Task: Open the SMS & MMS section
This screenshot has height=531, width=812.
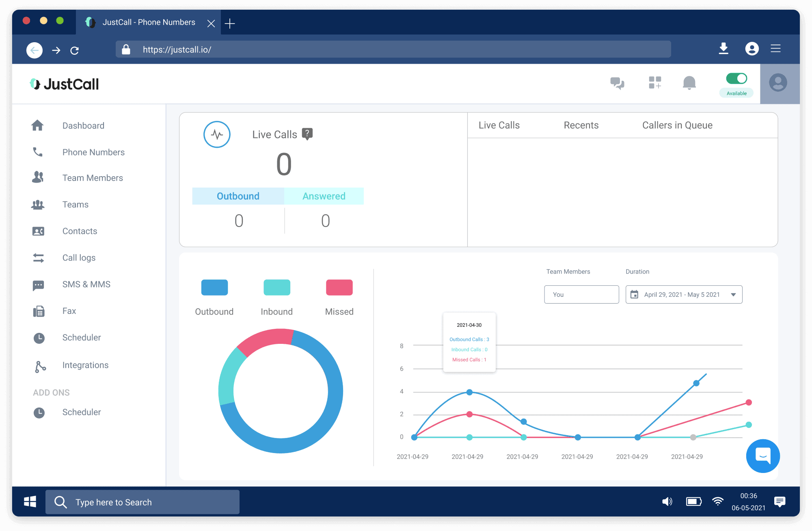Action: tap(86, 284)
